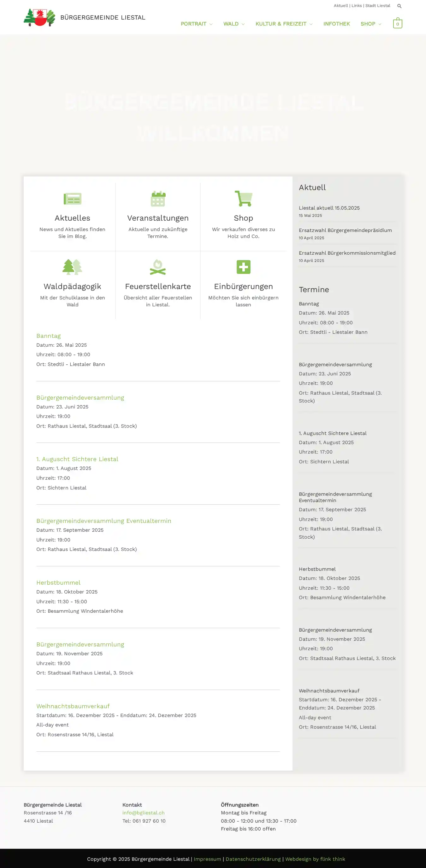Click the Waldpädagogik trees icon
426x868 pixels.
(73, 267)
